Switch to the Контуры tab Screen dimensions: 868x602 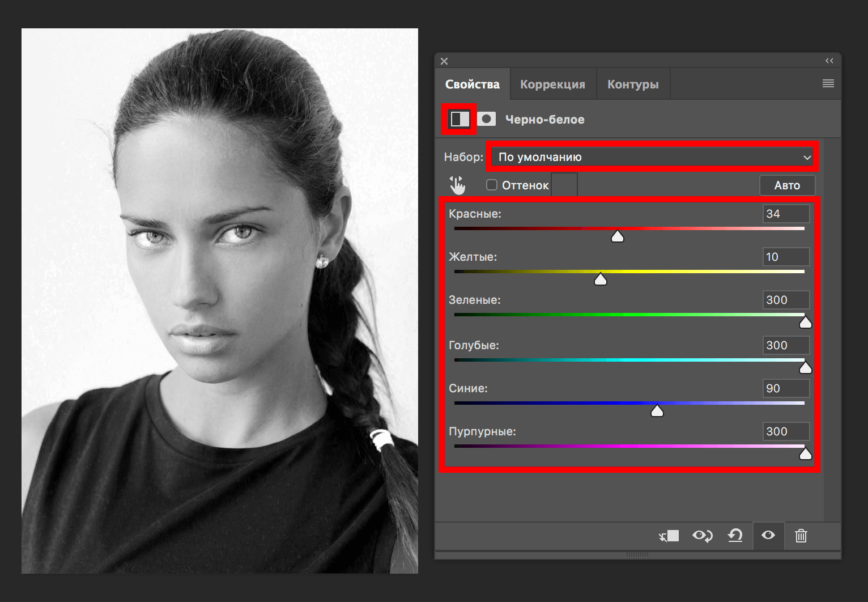[x=633, y=84]
